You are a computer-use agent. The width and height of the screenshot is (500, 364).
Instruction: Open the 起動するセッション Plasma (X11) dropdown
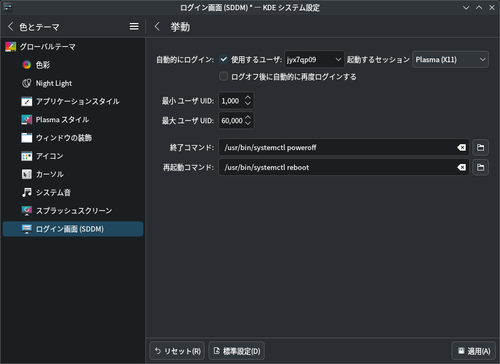(450, 59)
